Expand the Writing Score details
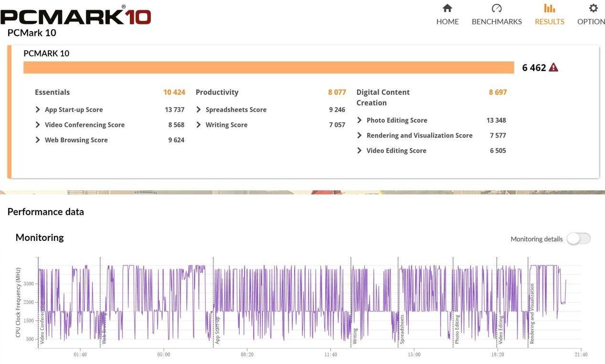 (x=199, y=125)
